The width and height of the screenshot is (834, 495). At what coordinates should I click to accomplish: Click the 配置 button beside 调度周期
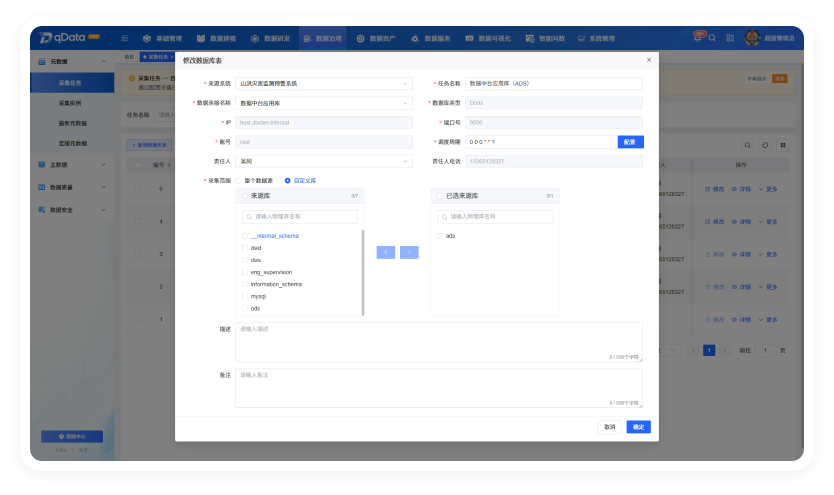coord(630,142)
